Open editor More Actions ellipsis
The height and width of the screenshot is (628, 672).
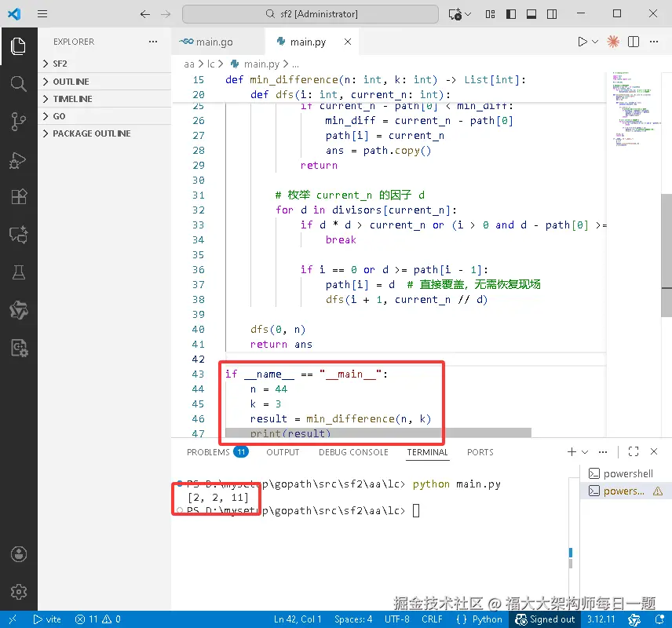[654, 42]
